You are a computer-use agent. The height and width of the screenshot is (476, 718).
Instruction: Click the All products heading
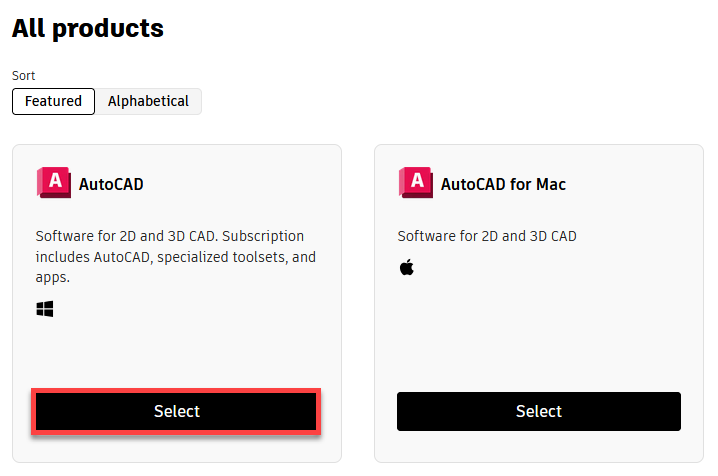click(x=88, y=28)
